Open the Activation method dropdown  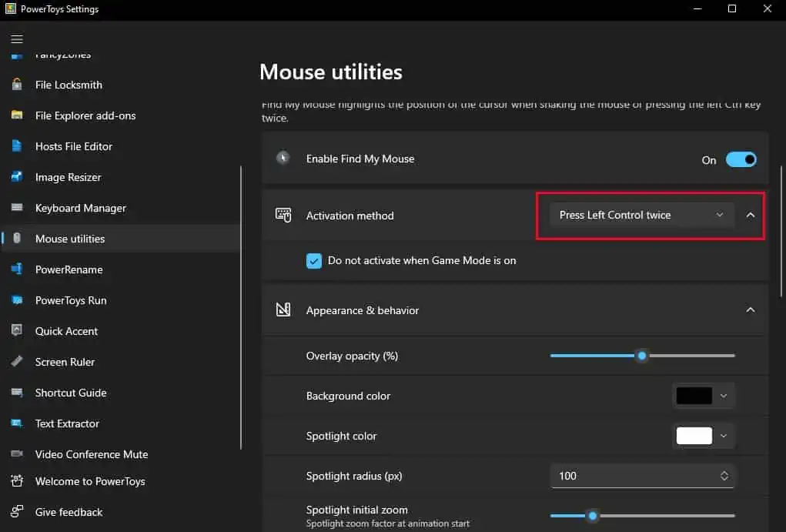point(641,216)
